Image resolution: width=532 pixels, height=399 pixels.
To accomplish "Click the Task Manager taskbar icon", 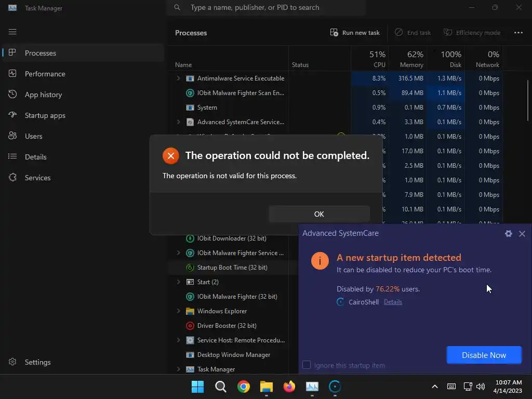I will 312,387.
